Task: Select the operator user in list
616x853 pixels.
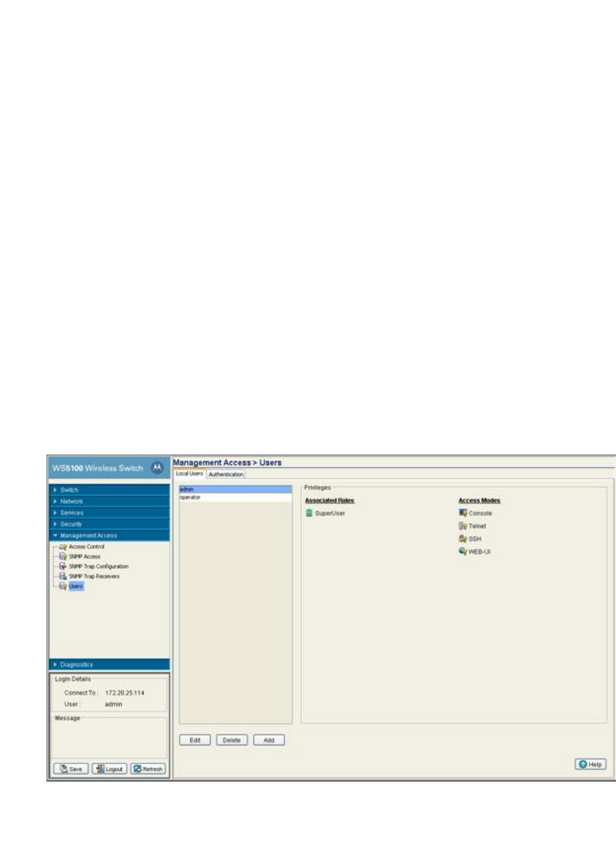Action: pyautogui.click(x=235, y=497)
